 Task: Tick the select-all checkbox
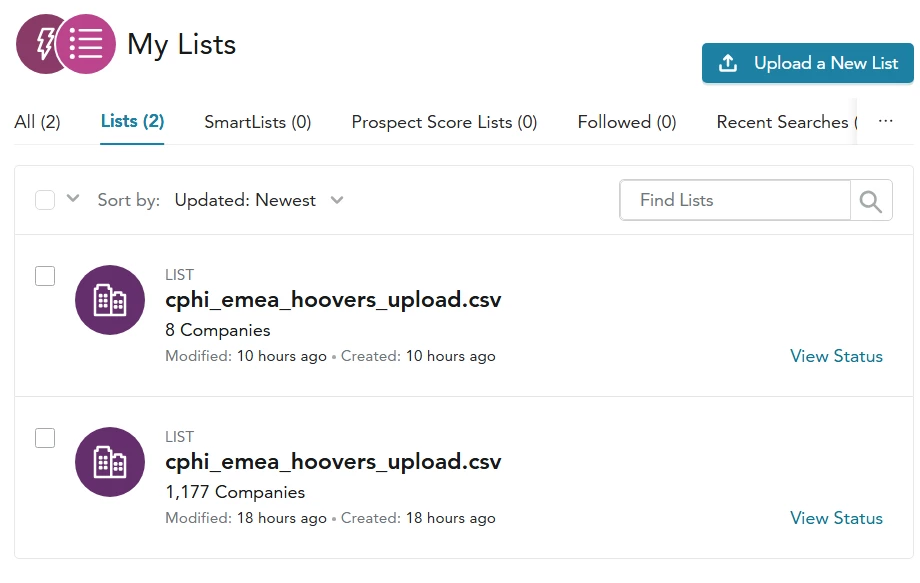(x=45, y=200)
